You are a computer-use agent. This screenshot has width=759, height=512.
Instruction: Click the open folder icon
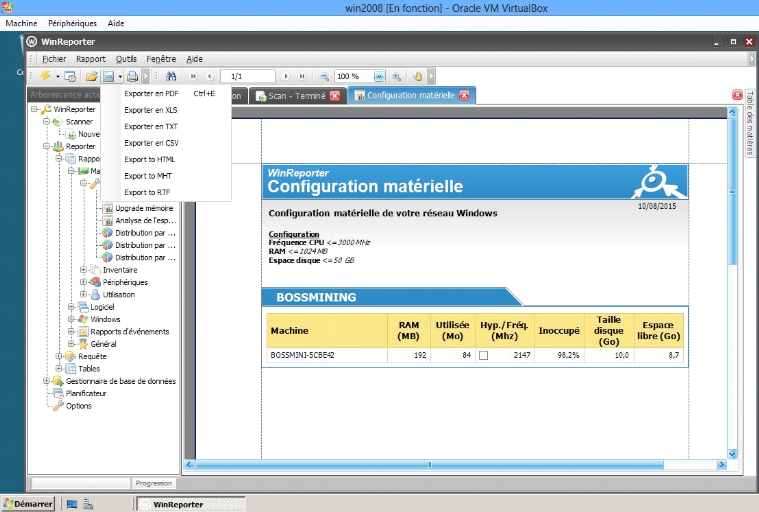[x=91, y=76]
